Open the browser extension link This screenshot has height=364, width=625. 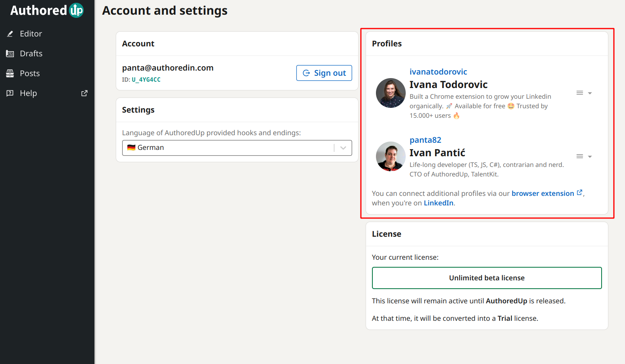[x=543, y=193]
